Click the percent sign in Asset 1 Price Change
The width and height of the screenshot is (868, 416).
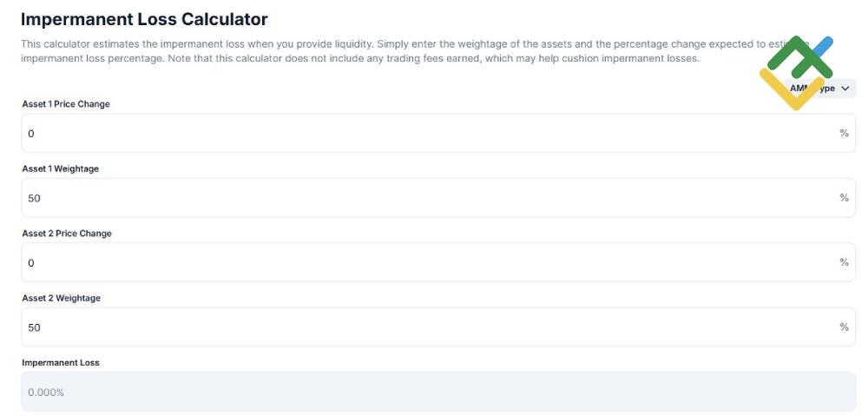click(x=844, y=134)
